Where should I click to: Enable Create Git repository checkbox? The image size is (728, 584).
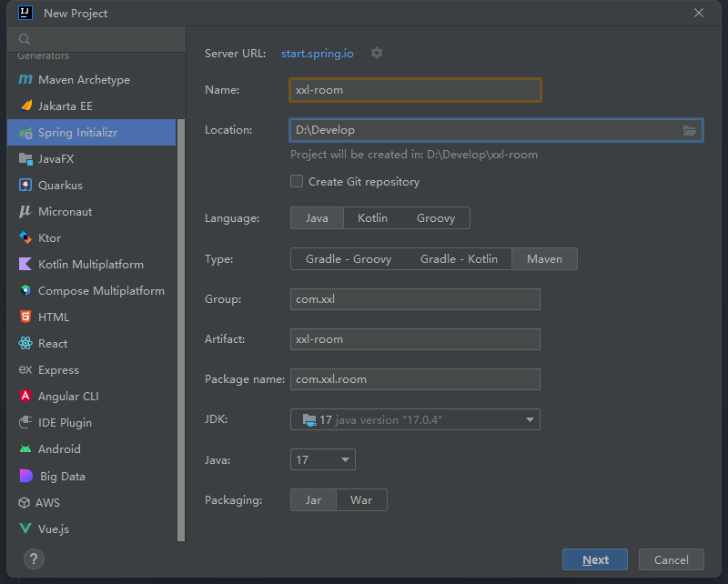(297, 181)
